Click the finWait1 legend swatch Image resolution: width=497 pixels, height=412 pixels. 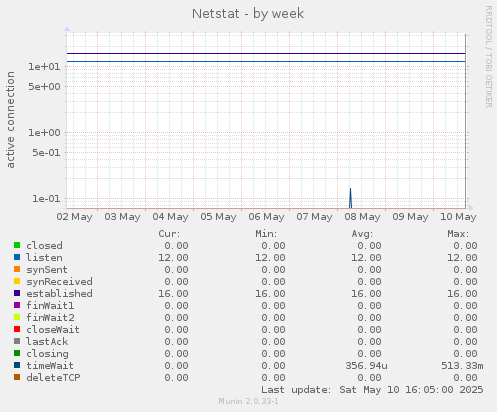[17, 305]
